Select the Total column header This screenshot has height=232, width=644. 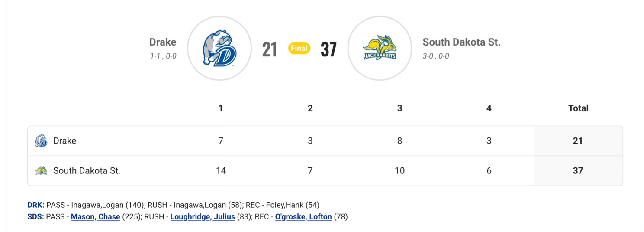[578, 108]
